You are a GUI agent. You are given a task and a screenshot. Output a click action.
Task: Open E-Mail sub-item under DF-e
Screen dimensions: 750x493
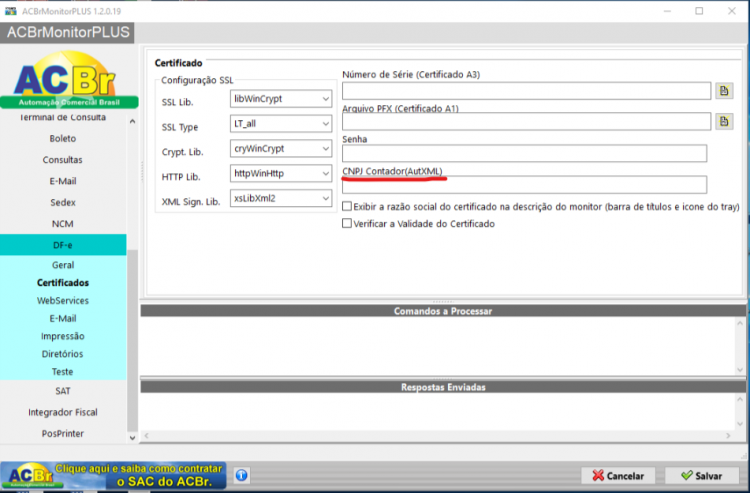pos(63,318)
